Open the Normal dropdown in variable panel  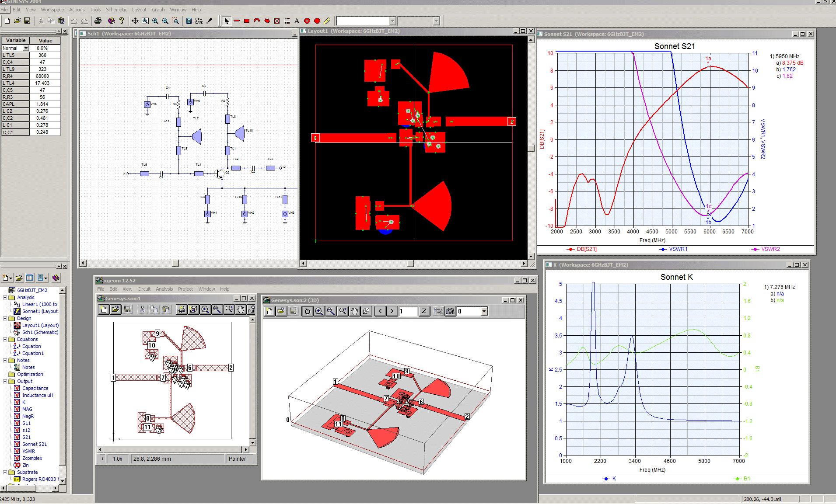[26, 48]
